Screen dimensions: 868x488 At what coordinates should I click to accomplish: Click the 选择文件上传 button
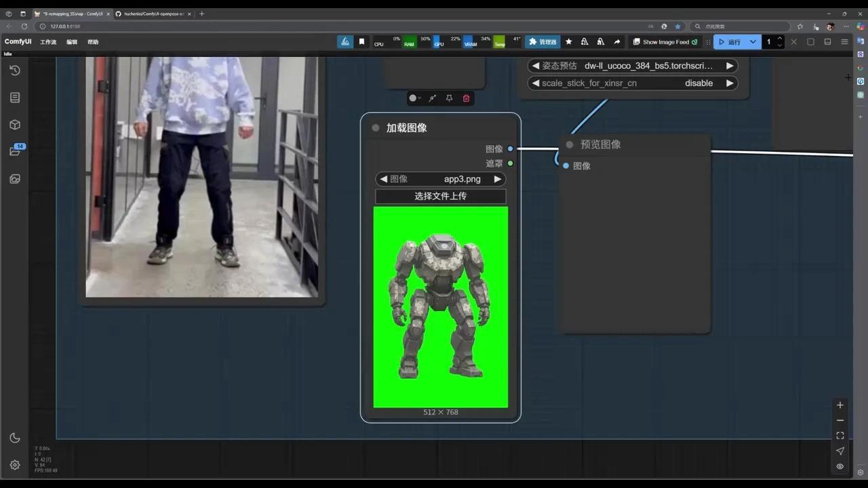pyautogui.click(x=440, y=196)
